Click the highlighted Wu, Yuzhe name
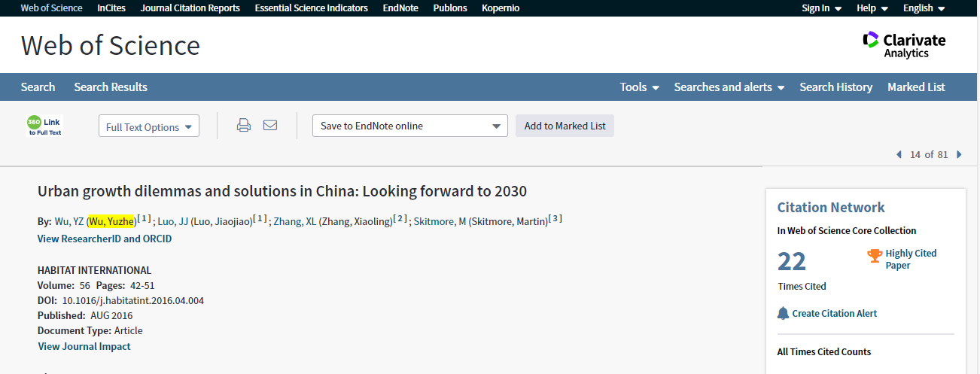 [x=111, y=221]
